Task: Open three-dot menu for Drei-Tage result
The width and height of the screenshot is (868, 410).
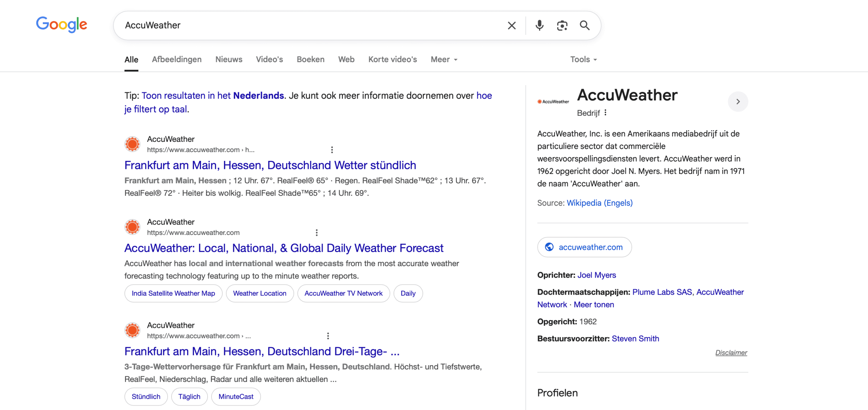Action: click(328, 336)
